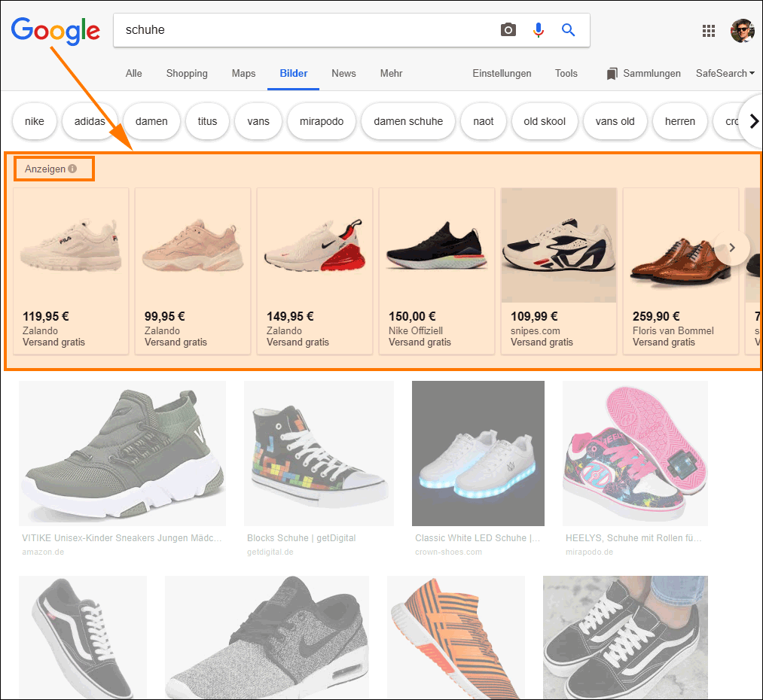Screen dimensions: 763x700
Task: Open the 259,90 € Floris van Bommel ad
Action: point(681,271)
